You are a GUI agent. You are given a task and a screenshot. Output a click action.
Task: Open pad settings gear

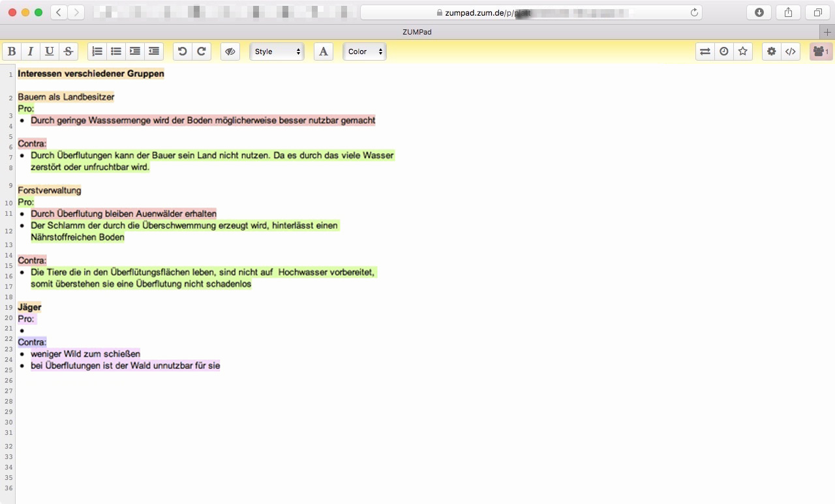772,52
